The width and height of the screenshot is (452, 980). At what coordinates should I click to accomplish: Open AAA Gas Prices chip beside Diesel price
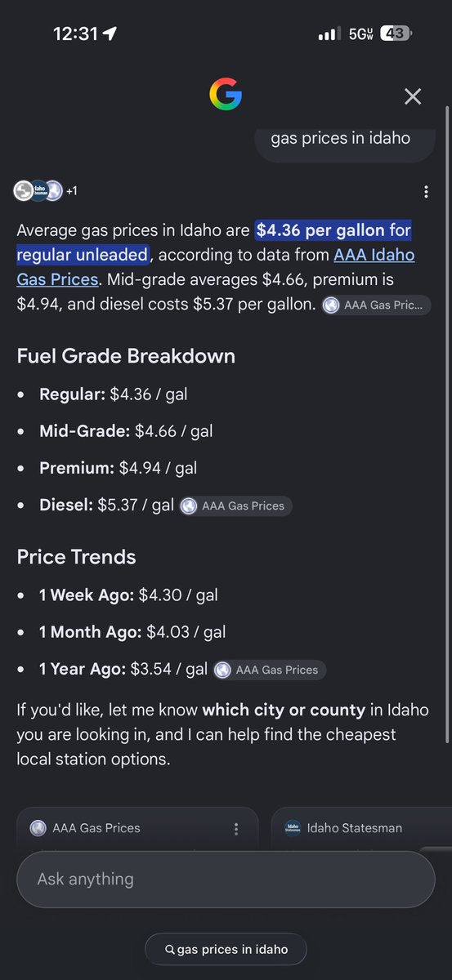pos(235,506)
